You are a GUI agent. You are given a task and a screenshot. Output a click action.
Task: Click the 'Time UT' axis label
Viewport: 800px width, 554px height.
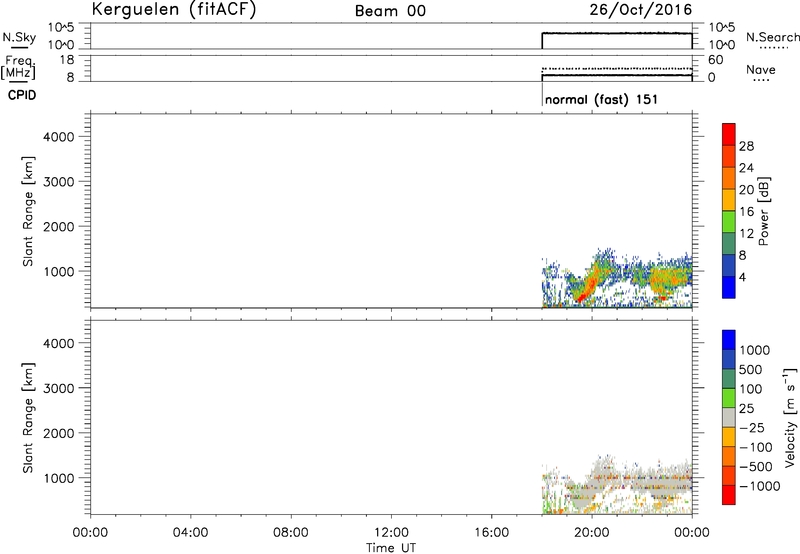pos(391,548)
